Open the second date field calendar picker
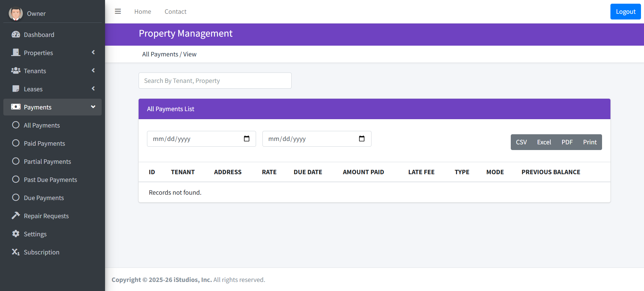Viewport: 644px width, 291px height. pyautogui.click(x=362, y=139)
